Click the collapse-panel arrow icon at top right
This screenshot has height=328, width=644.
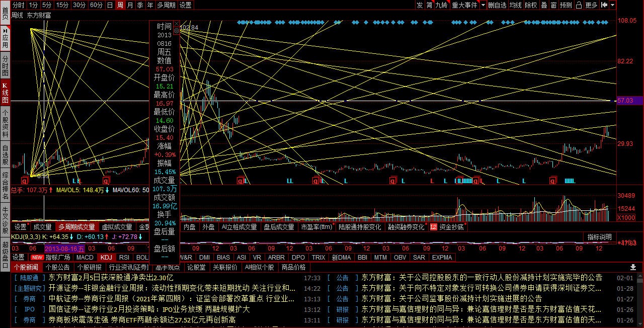(x=604, y=5)
